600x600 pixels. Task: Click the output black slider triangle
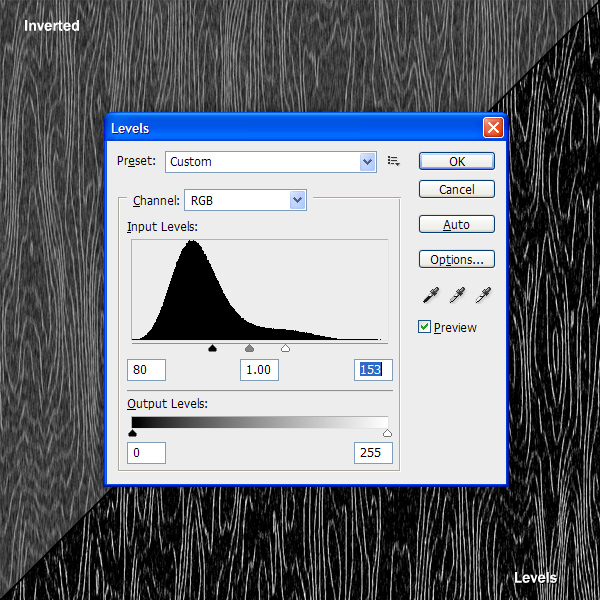(132, 433)
